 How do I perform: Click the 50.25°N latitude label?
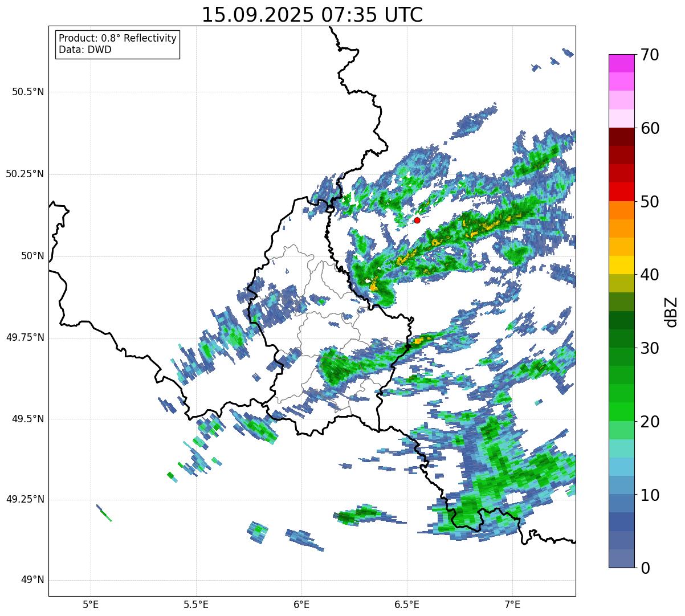25,174
